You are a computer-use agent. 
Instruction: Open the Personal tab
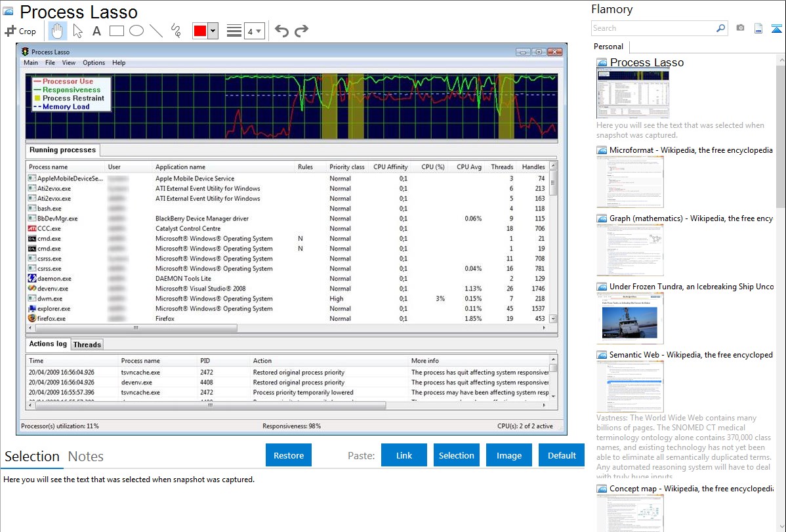coord(608,47)
